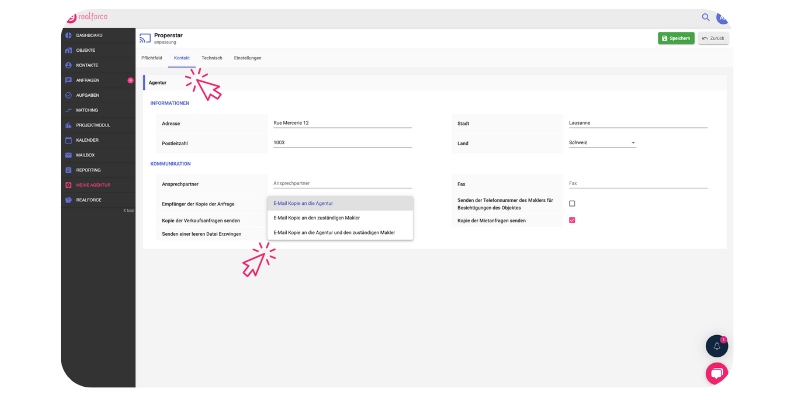The image size is (800, 400).
Task: Click the search magnifier icon
Action: 706,17
